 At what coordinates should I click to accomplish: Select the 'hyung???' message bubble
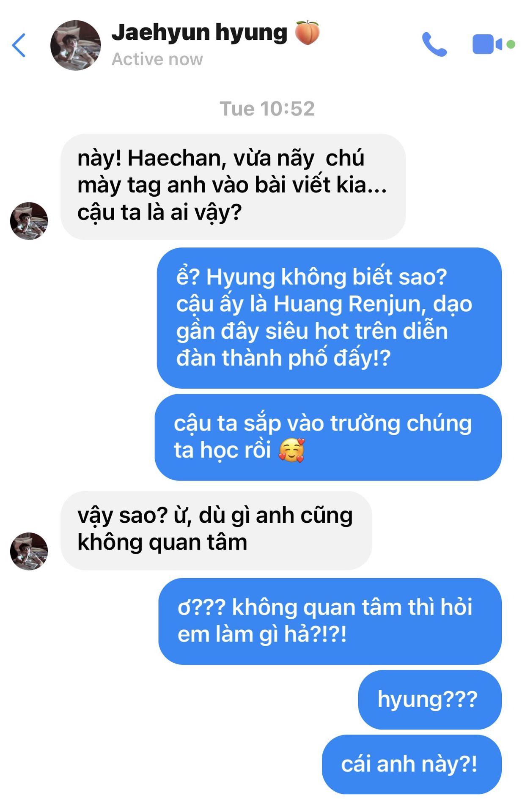pos(430,700)
